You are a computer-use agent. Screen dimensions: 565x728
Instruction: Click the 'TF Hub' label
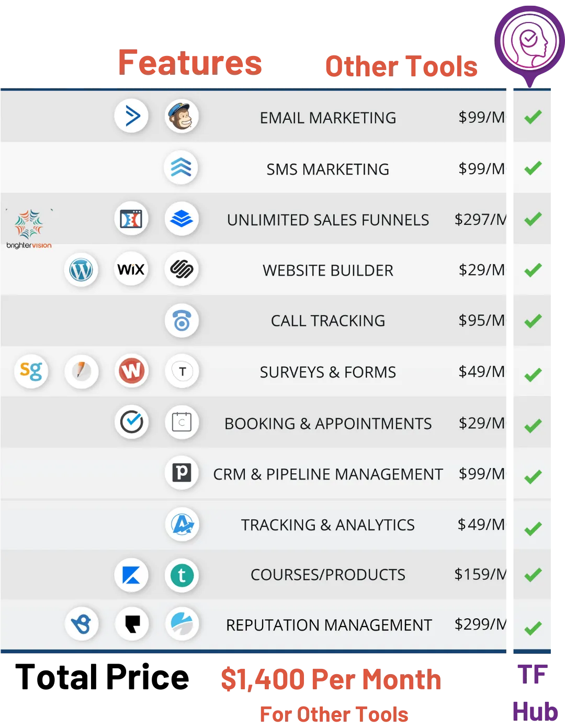pyautogui.click(x=535, y=693)
